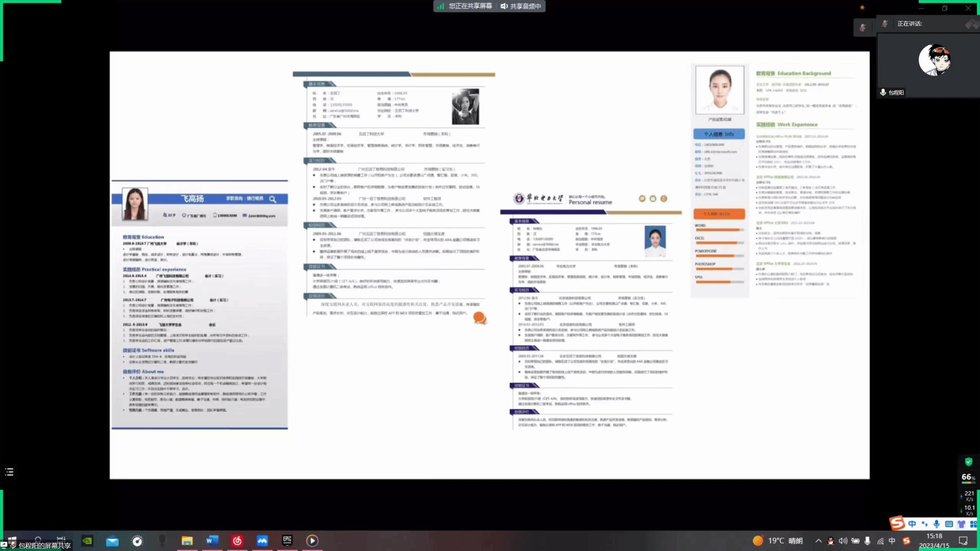Open File Explorer from the taskbar

coord(187,540)
